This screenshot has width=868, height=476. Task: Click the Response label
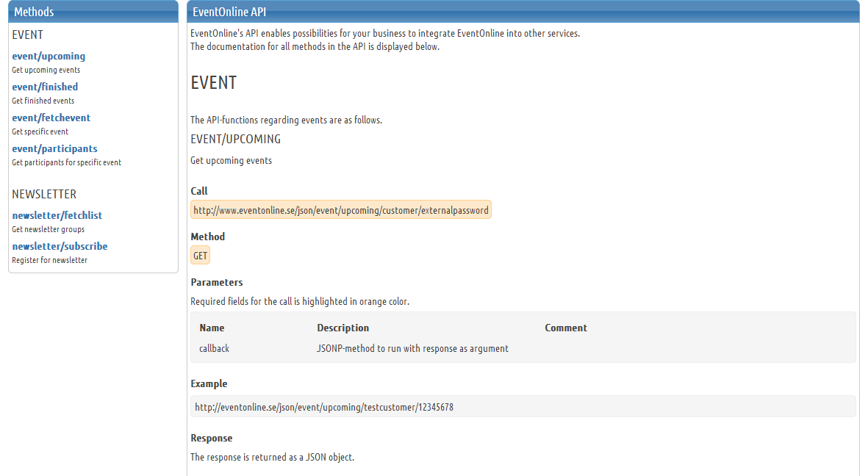[212, 439]
